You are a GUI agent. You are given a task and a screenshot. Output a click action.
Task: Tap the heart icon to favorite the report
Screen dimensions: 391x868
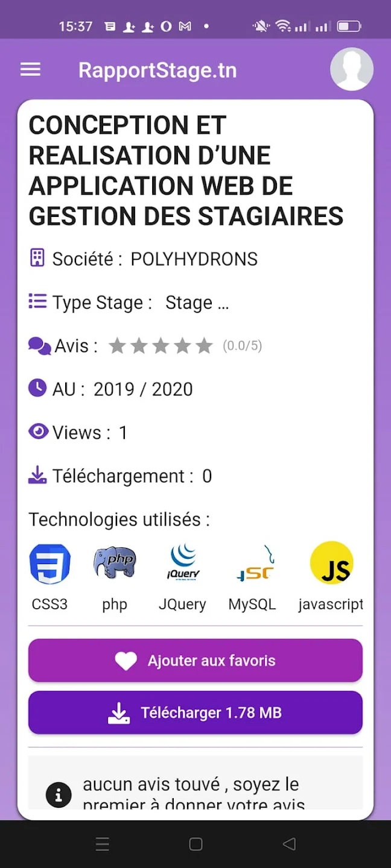[x=126, y=661]
